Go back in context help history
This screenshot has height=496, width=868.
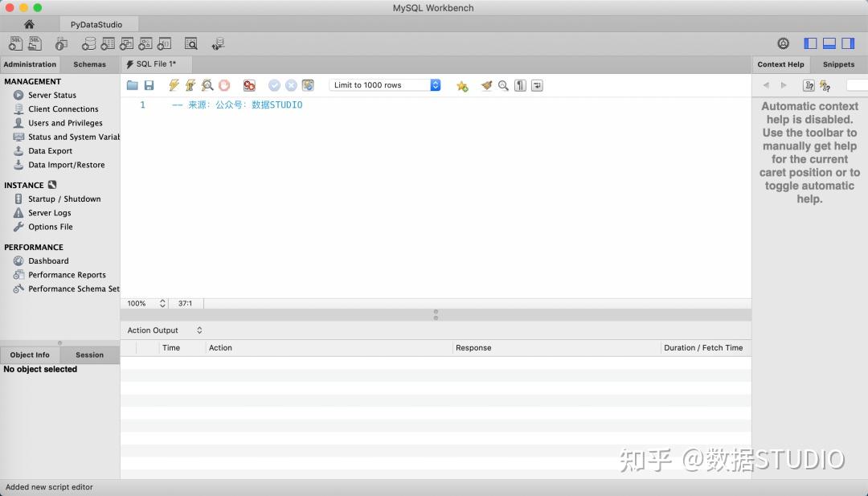pos(766,85)
